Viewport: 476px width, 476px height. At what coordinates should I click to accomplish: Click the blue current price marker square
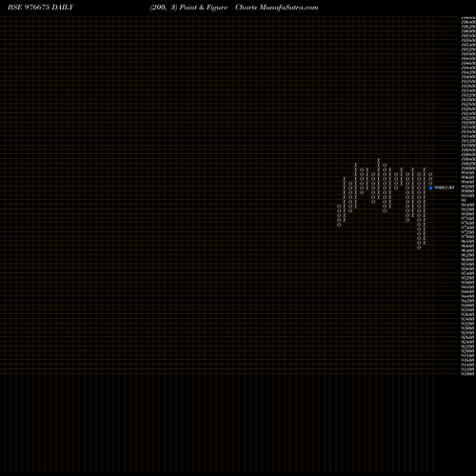[x=430, y=188]
